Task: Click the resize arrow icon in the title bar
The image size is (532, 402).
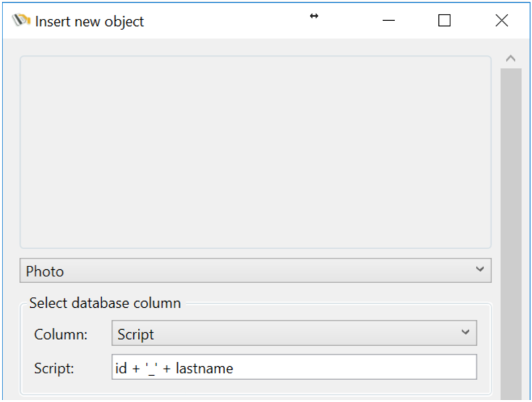Action: pyautogui.click(x=314, y=17)
